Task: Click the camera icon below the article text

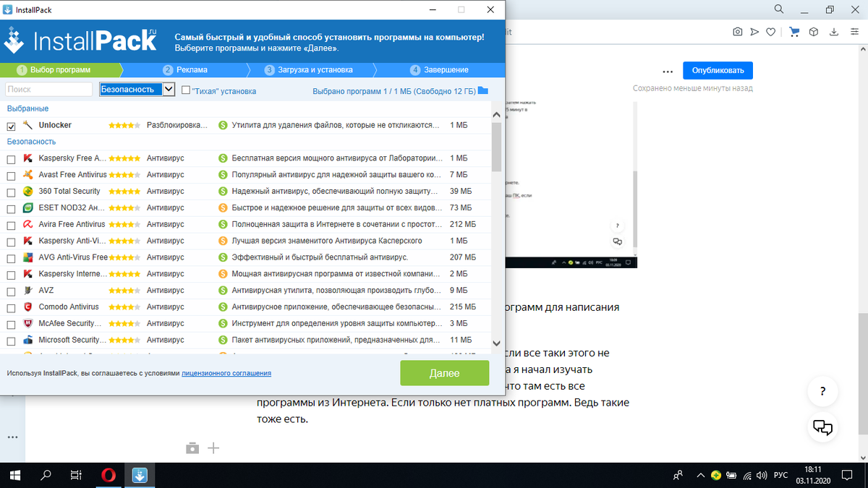Action: [192, 448]
